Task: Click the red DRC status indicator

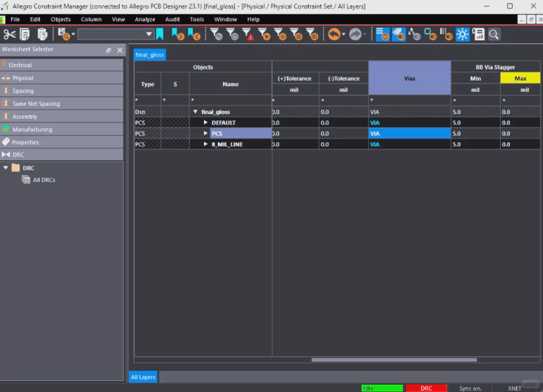Action: tap(426, 388)
